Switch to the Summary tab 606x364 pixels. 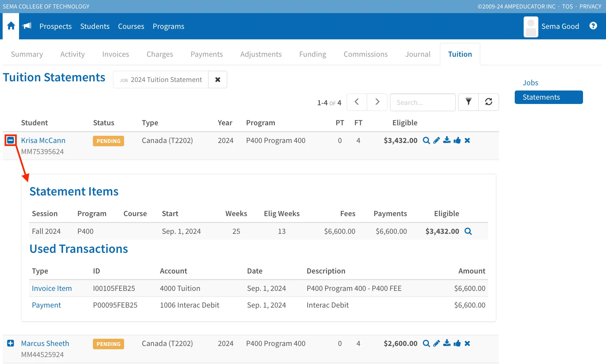[27, 54]
